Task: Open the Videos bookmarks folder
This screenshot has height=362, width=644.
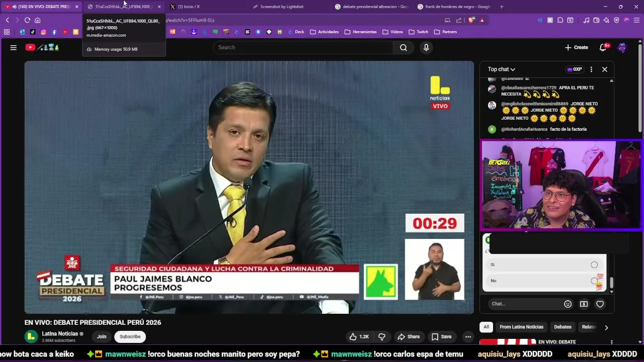Action: point(393,32)
